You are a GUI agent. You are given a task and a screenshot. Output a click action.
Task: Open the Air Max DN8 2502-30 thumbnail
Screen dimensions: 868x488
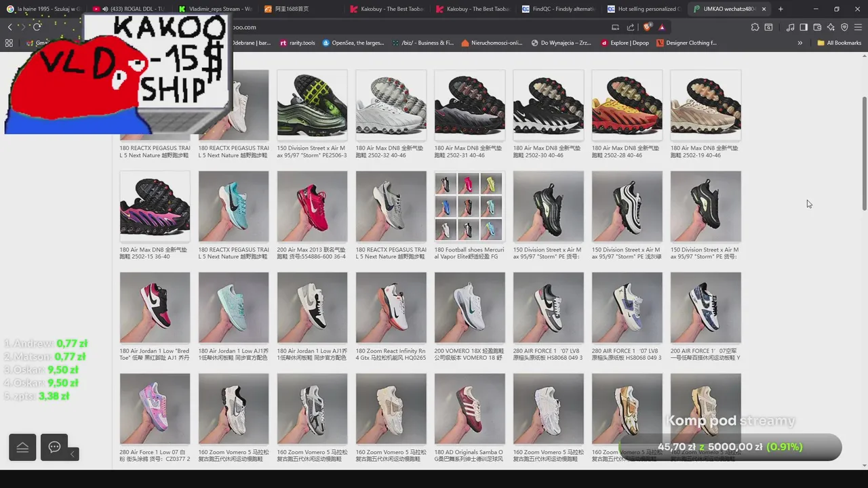coord(548,104)
